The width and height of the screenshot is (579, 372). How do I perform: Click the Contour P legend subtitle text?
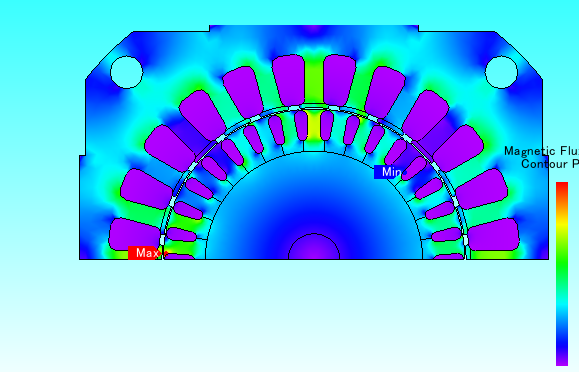(x=550, y=164)
